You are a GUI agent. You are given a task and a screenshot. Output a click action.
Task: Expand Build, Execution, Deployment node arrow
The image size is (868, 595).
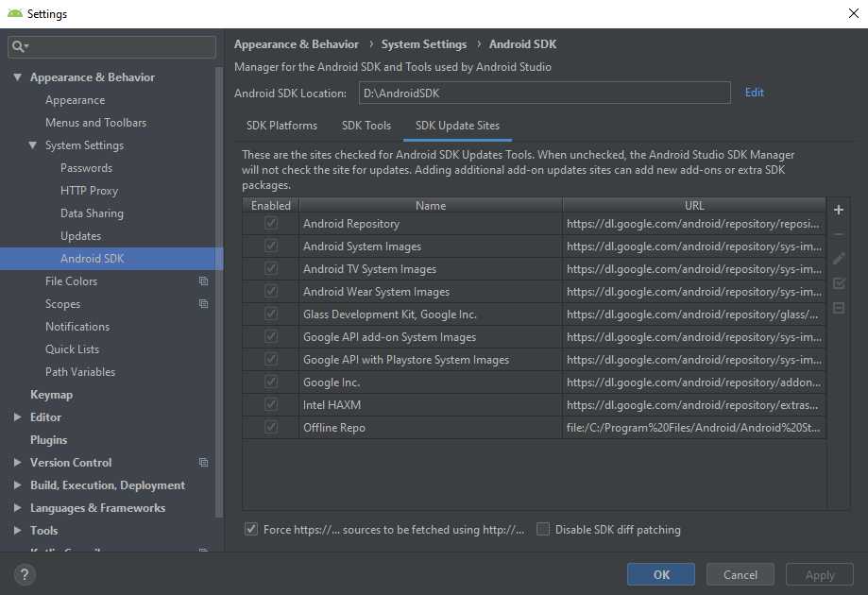click(18, 484)
